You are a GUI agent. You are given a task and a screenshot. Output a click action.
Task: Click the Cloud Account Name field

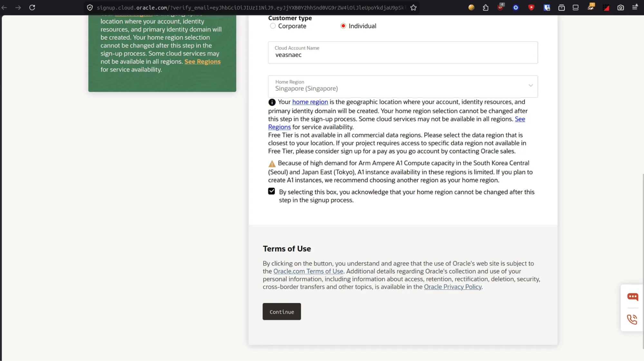pos(403,52)
